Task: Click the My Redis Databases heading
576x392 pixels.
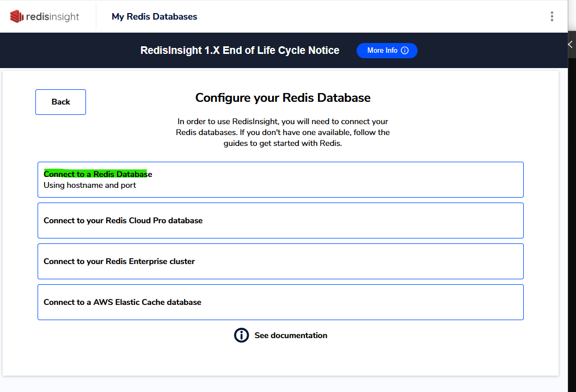Action: tap(154, 16)
